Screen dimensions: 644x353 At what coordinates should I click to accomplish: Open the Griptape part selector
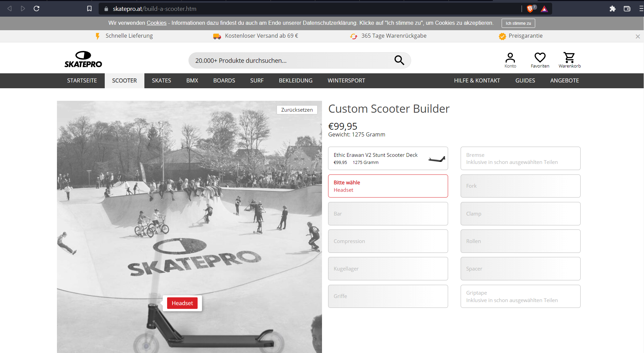point(520,296)
